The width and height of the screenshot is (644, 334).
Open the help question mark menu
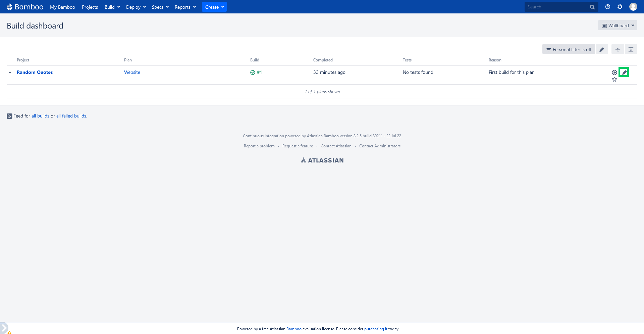[x=608, y=7]
